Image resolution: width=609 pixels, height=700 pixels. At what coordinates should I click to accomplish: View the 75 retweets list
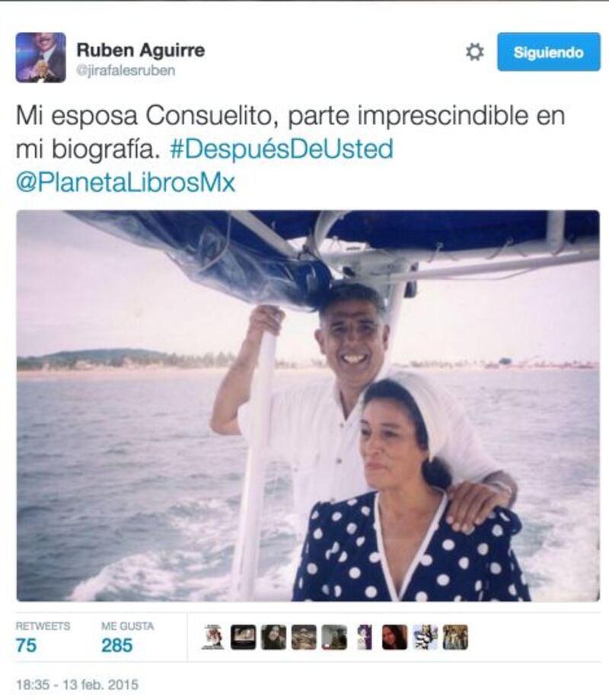(43, 638)
